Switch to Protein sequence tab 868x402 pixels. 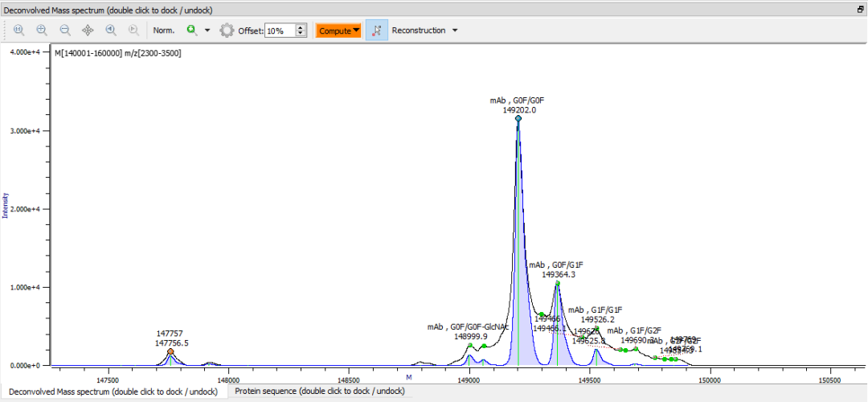pos(319,391)
